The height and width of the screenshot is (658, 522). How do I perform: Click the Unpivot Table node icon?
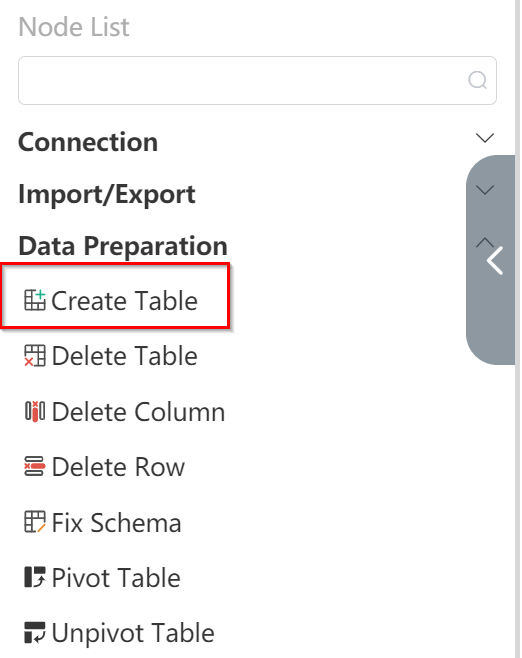coord(35,632)
